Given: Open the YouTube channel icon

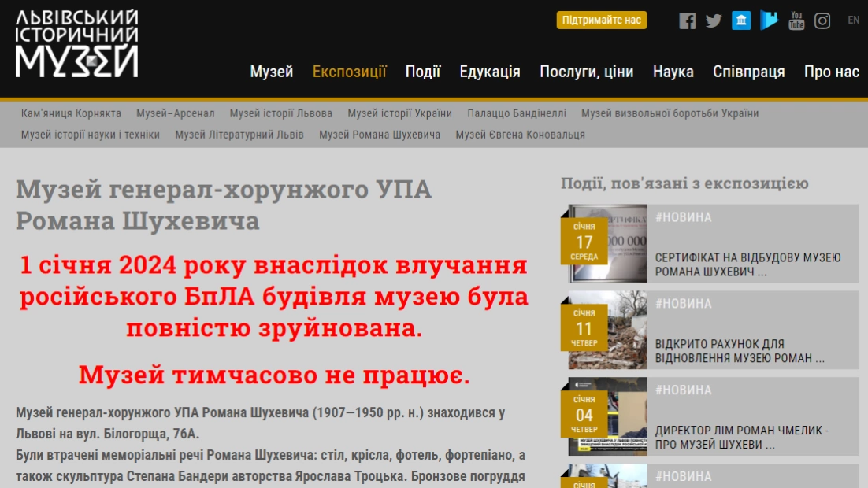Looking at the screenshot, I should 796,20.
